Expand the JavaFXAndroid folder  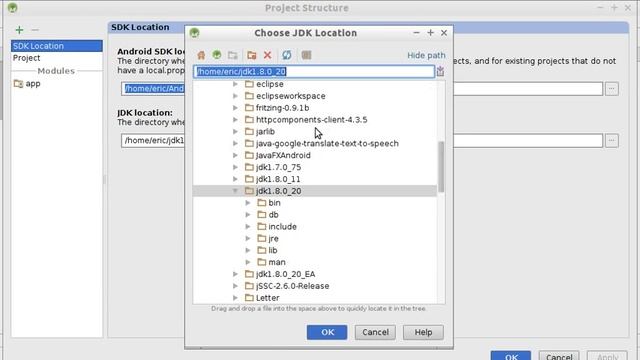(x=236, y=155)
